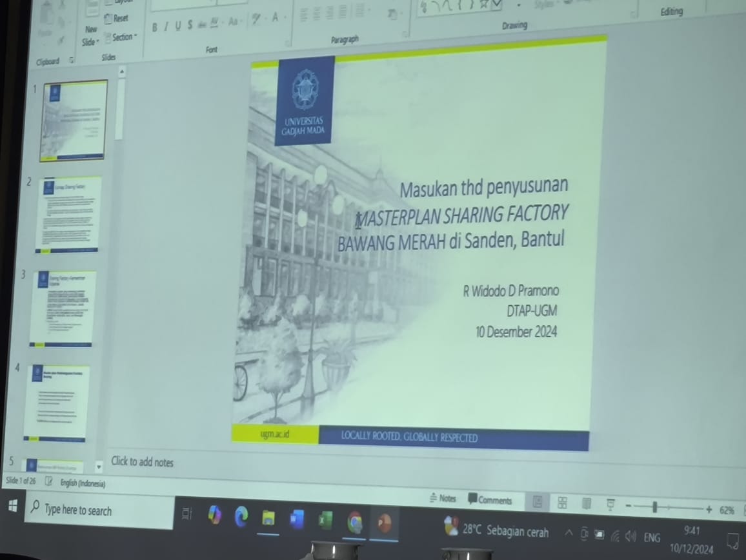
Task: Toggle the Comments pane
Action: coord(490,499)
